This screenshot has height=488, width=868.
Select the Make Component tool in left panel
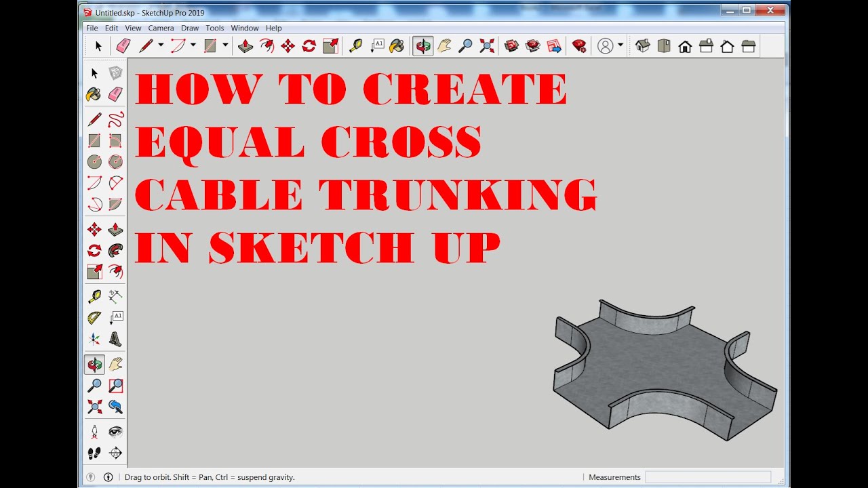(115, 73)
